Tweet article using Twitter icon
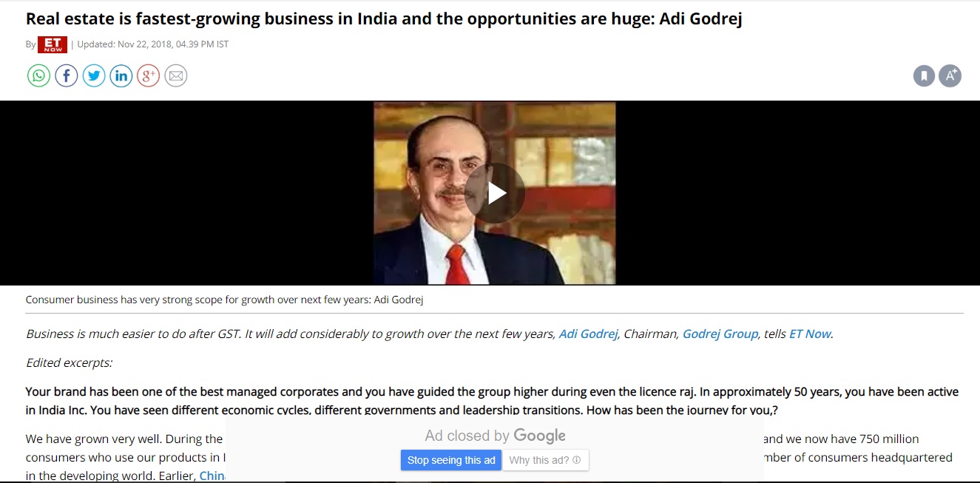Screen dimensions: 980x483 pyautogui.click(x=94, y=75)
